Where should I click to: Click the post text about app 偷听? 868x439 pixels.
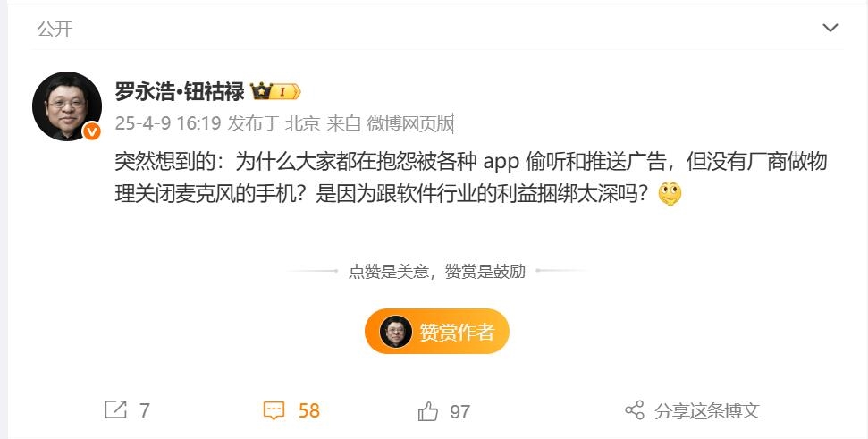tap(470, 178)
